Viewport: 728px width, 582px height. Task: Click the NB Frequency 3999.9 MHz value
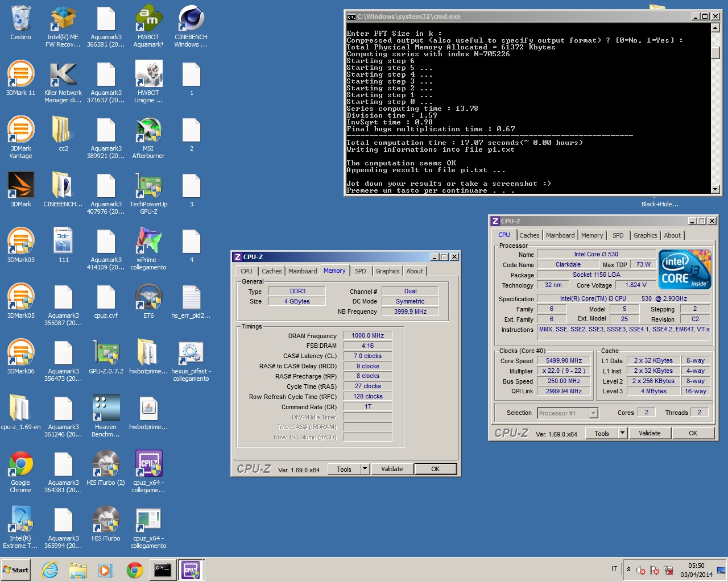(x=411, y=311)
